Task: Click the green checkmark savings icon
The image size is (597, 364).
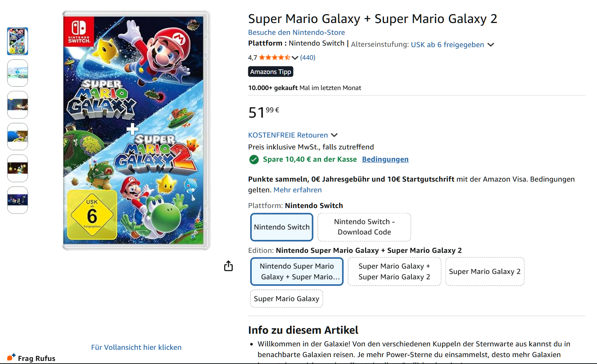Action: tap(254, 159)
